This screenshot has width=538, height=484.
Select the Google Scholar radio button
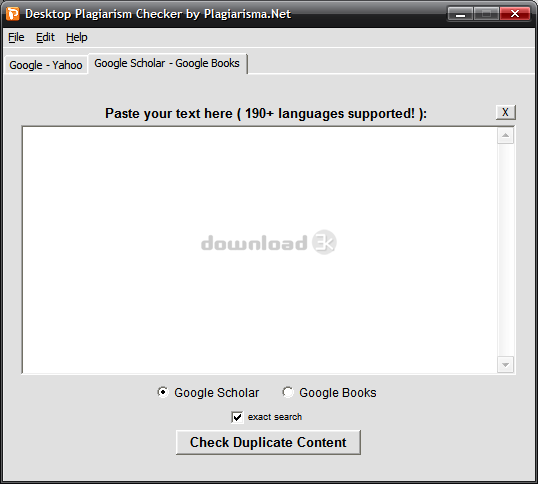tap(163, 392)
